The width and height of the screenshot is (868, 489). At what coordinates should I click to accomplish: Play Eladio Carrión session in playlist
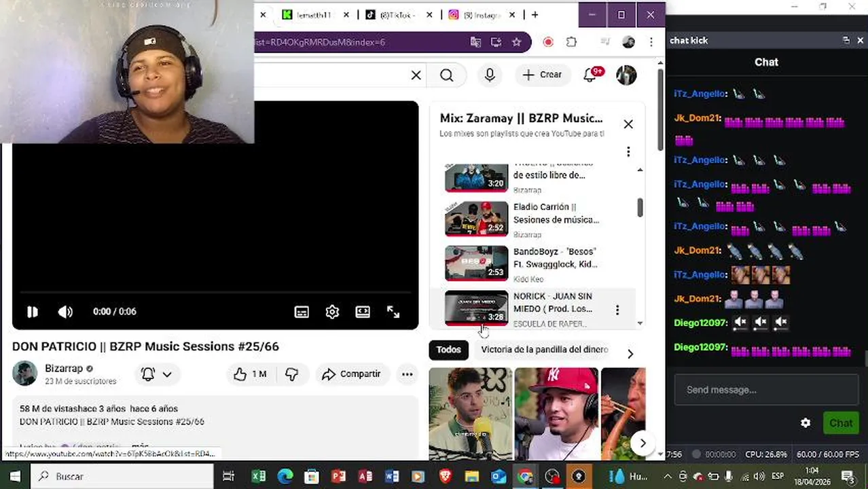pyautogui.click(x=476, y=219)
